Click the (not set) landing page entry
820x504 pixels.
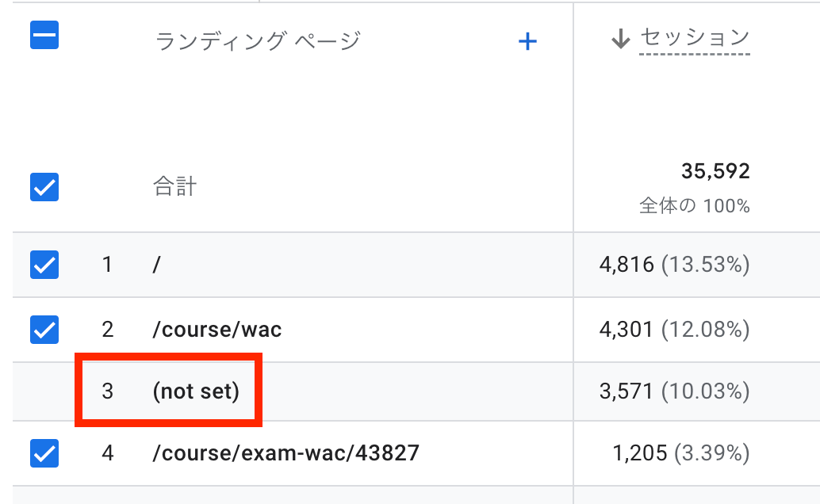[196, 391]
